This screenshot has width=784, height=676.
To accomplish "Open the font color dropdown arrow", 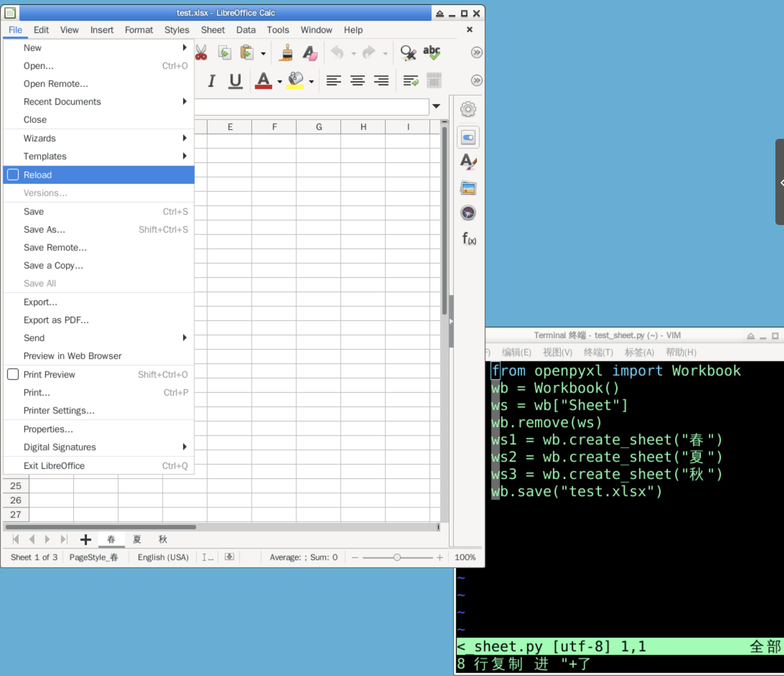I will point(280,82).
